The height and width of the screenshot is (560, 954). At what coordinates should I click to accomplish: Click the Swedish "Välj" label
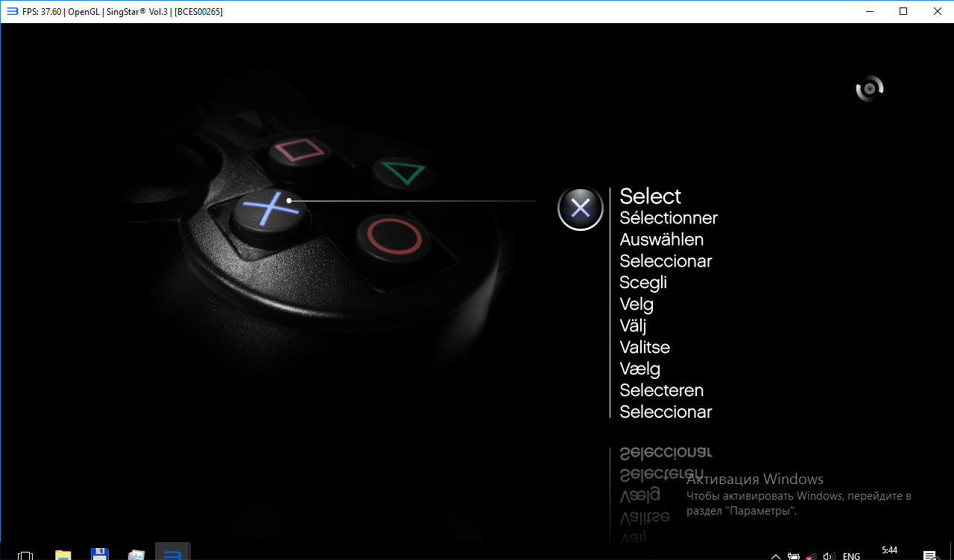pyautogui.click(x=633, y=326)
